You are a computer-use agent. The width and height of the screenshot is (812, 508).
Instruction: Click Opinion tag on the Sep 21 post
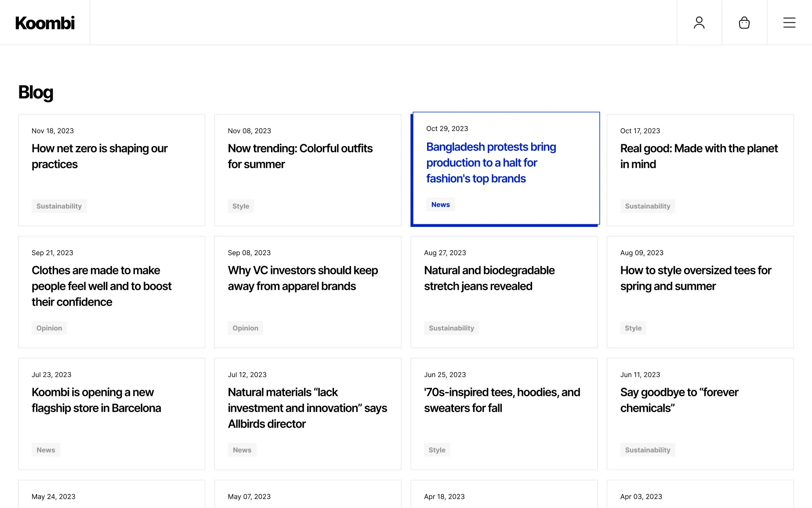(49, 328)
